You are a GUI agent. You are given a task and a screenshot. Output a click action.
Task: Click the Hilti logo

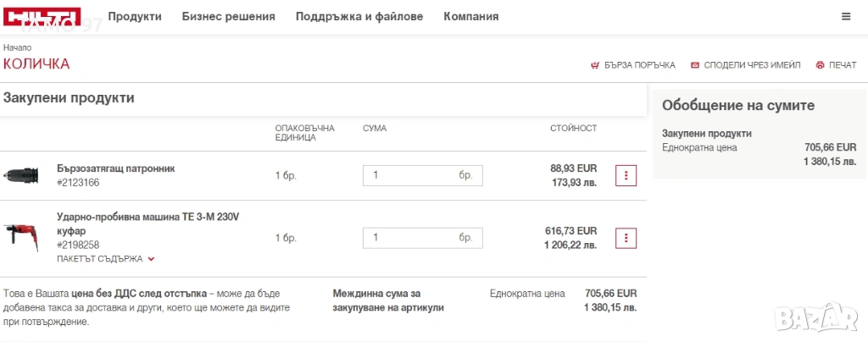42,17
